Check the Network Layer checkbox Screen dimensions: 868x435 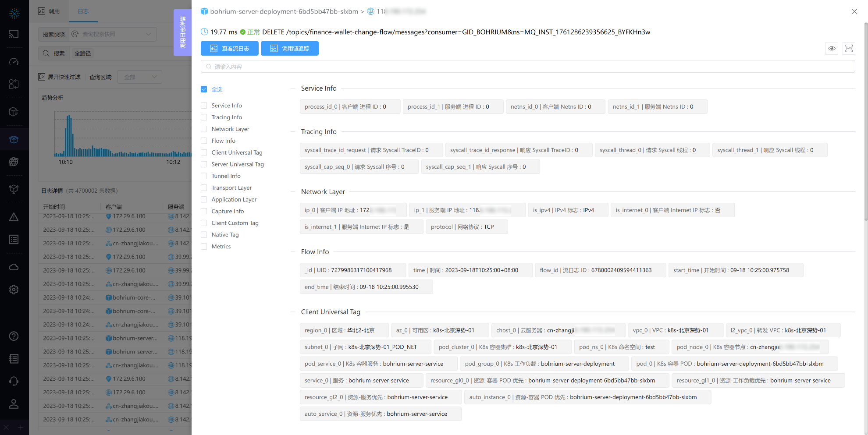(x=204, y=129)
